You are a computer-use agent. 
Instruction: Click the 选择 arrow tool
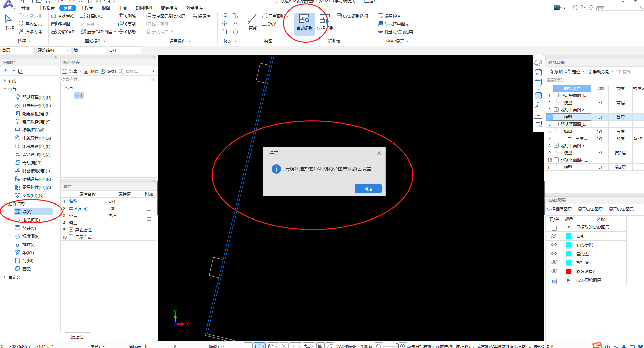10,22
